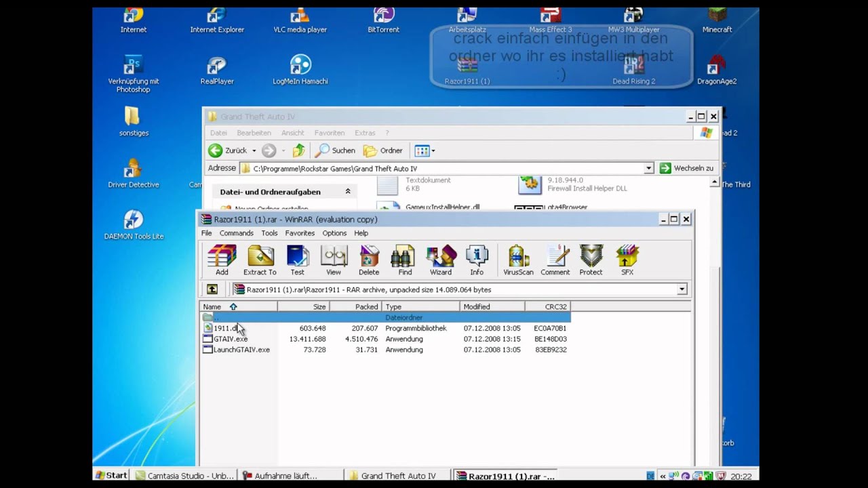Show archive Info
Image resolution: width=868 pixels, height=488 pixels.
(x=477, y=260)
